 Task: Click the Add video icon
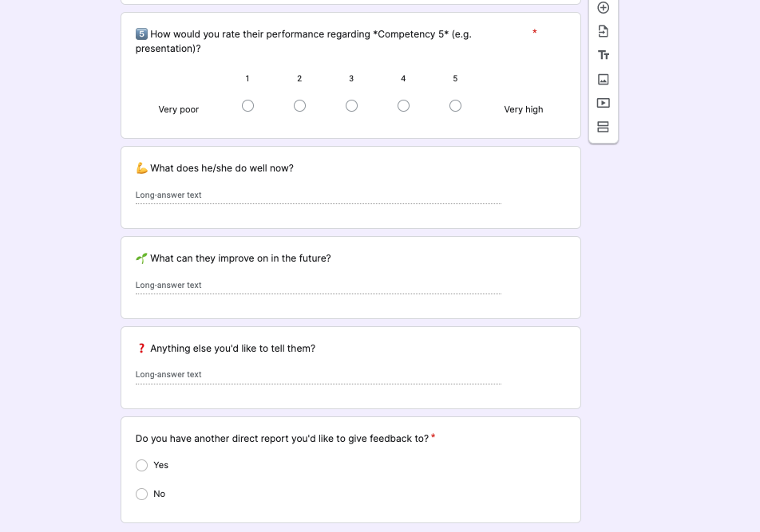pyautogui.click(x=604, y=103)
